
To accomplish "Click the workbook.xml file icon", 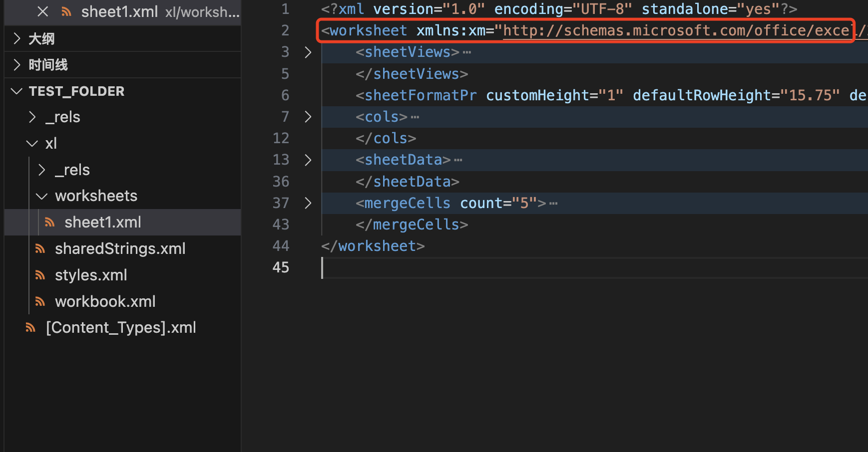I will pyautogui.click(x=40, y=301).
